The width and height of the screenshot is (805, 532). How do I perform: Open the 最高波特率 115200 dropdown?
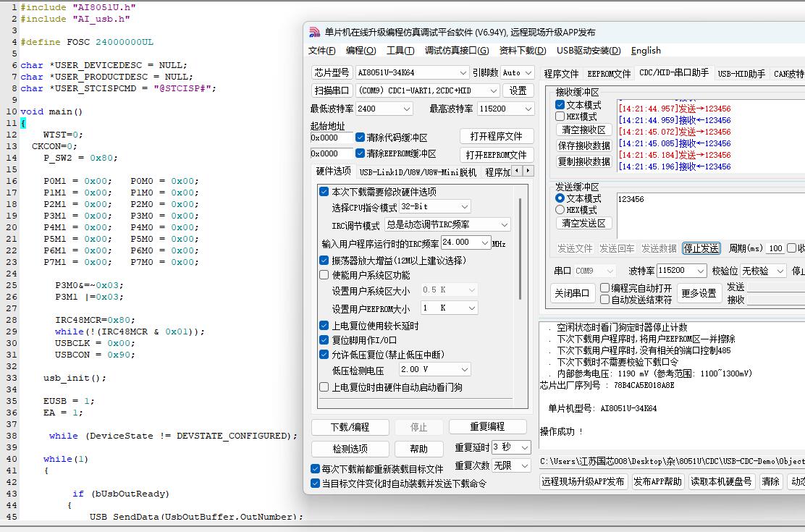528,109
